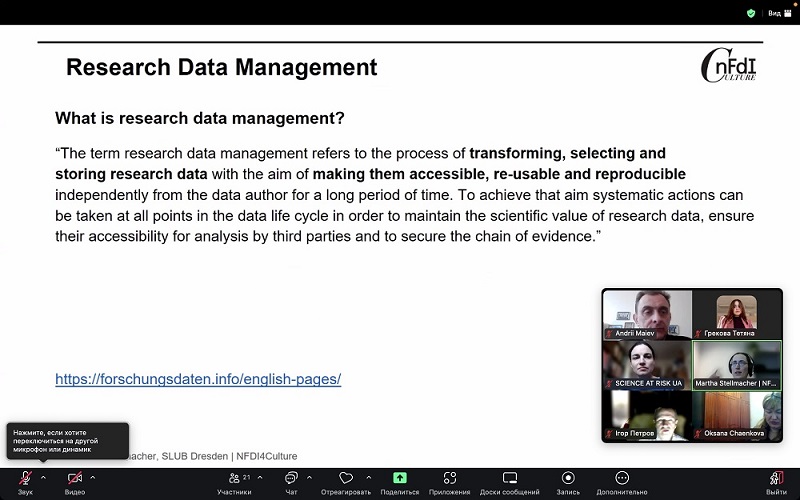Expand audio options arrow next to Звук
This screenshot has width=800, height=500.
tap(43, 477)
